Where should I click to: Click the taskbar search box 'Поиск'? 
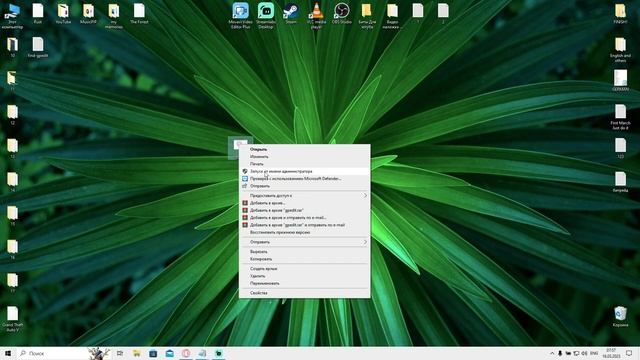click(63, 353)
